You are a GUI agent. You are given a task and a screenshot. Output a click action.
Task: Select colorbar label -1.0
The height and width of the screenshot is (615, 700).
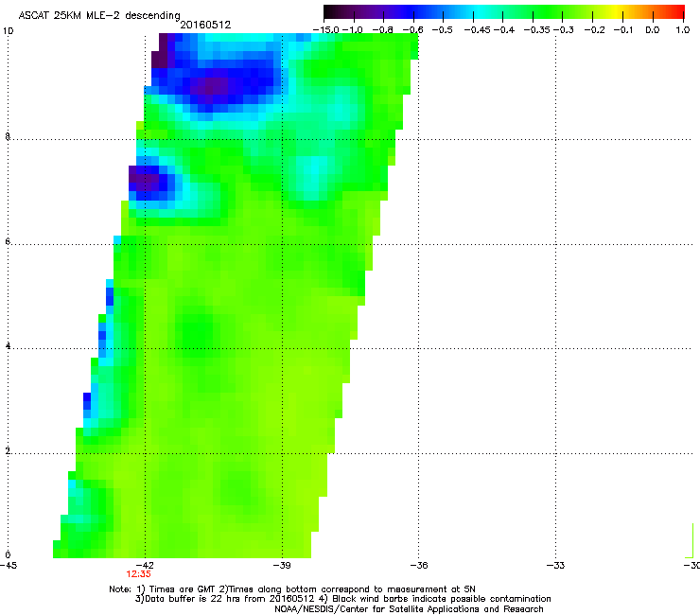[353, 30]
